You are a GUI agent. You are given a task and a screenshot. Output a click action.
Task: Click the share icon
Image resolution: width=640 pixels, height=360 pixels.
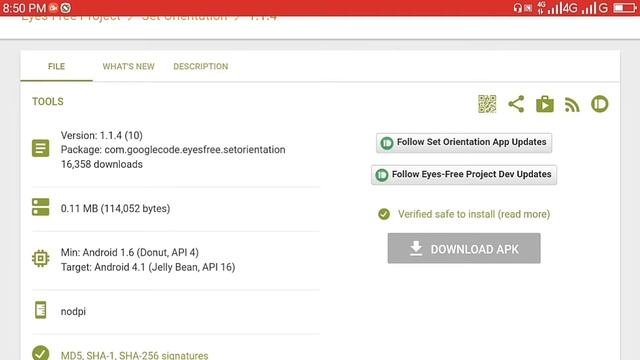click(516, 104)
